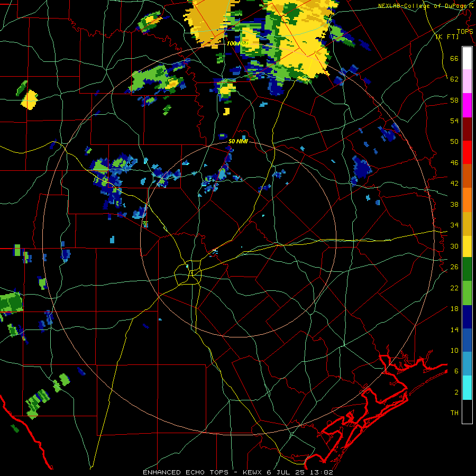Click the cyan 10 kft legend swatch
476x476 pixels.
(467, 388)
